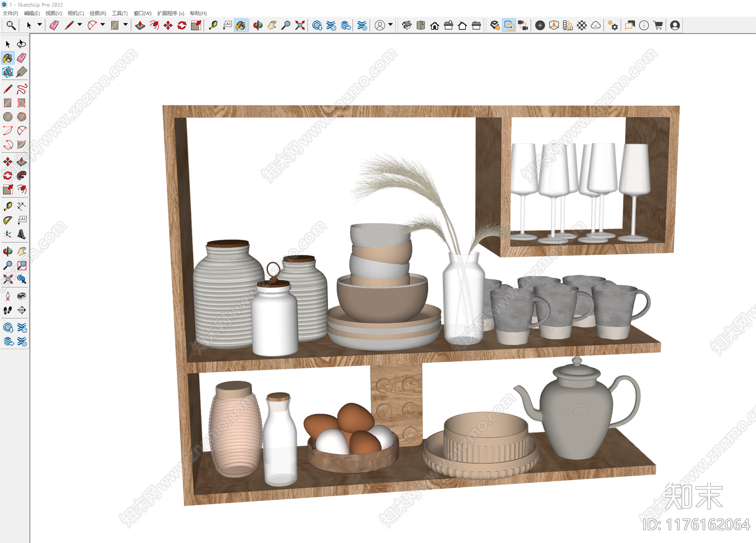Select the Zoom Window tool

[22, 265]
